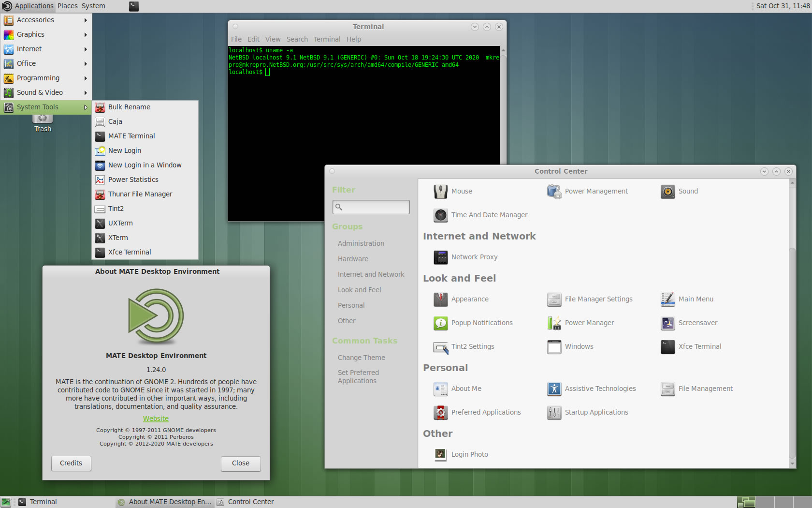Open Startup Applications icon
Screen dimensions: 812x508
point(554,413)
